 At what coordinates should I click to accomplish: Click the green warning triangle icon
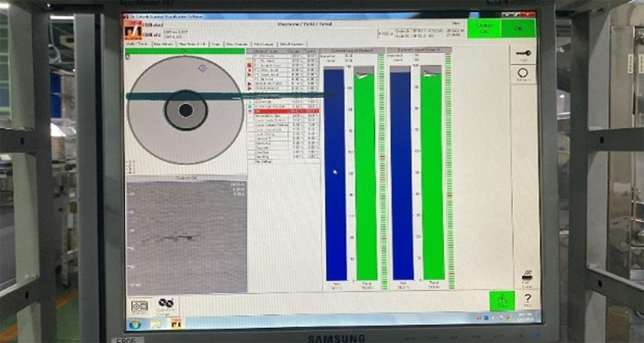click(501, 301)
